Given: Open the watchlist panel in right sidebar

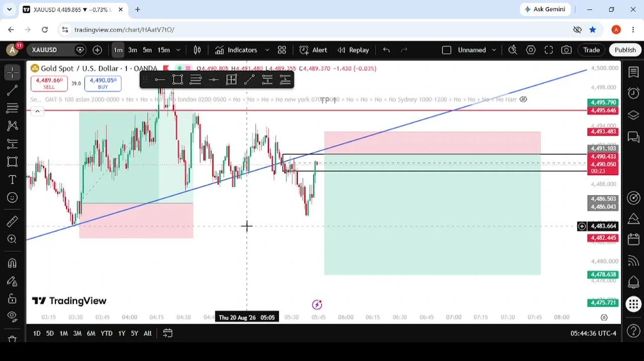Looking at the screenshot, I should coord(633,72).
